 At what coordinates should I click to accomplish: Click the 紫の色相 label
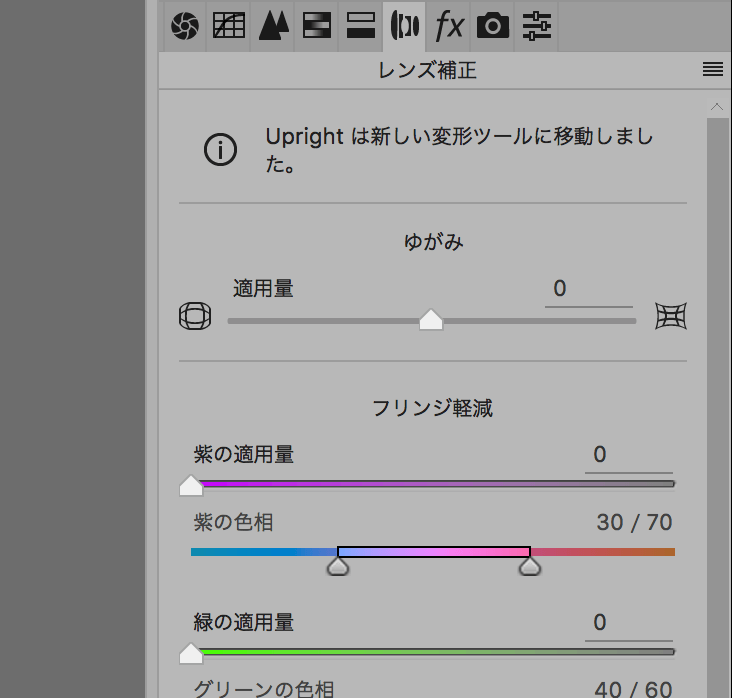pyautogui.click(x=233, y=522)
